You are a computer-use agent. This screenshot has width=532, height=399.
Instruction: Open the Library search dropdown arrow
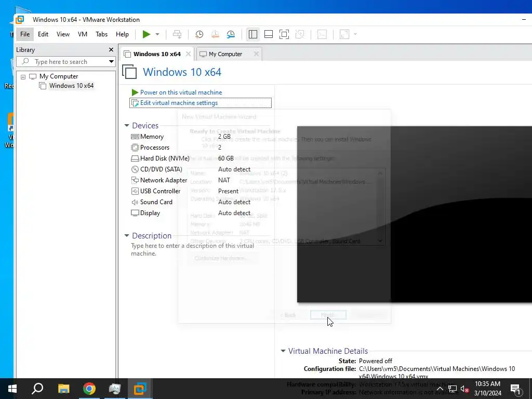point(111,61)
